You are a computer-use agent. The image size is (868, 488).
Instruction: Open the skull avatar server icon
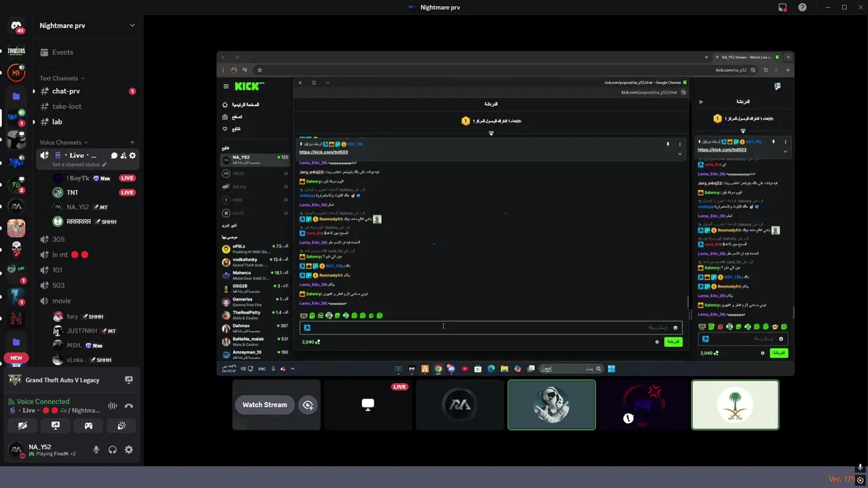click(16, 250)
